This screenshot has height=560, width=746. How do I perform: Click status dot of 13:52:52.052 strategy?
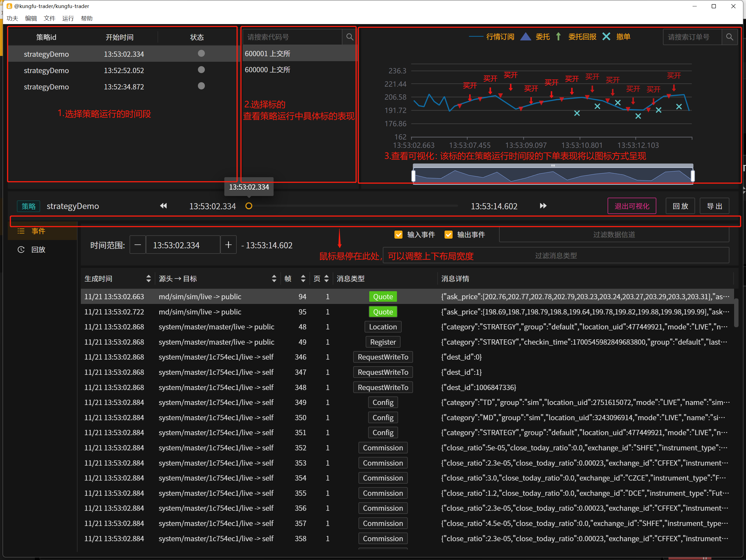201,70
